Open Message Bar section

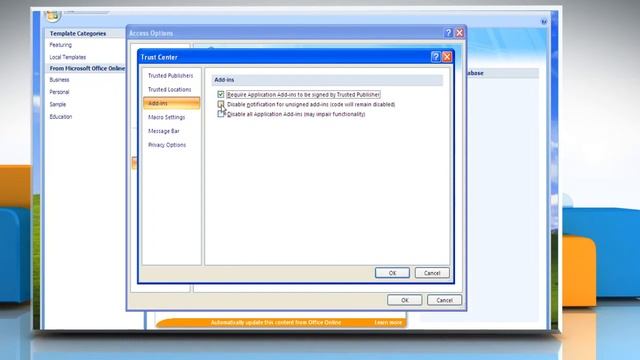(164, 131)
